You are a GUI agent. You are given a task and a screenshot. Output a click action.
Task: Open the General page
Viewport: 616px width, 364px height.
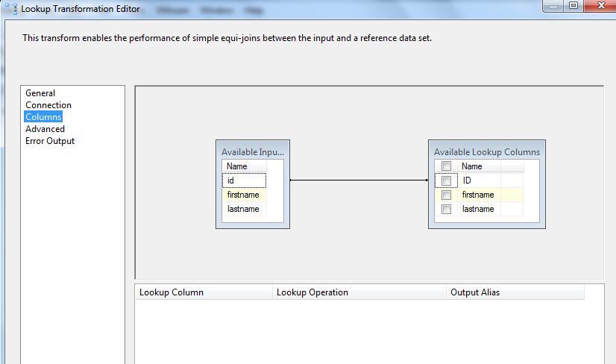click(x=40, y=93)
